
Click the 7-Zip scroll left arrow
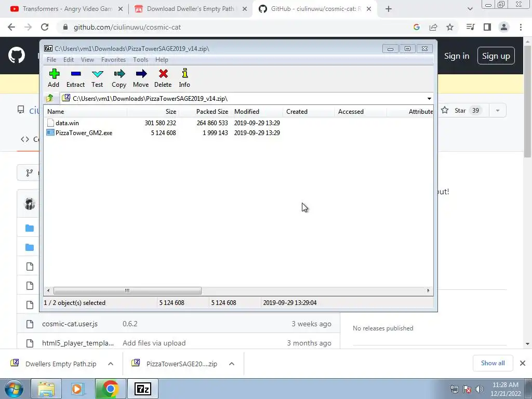point(48,291)
